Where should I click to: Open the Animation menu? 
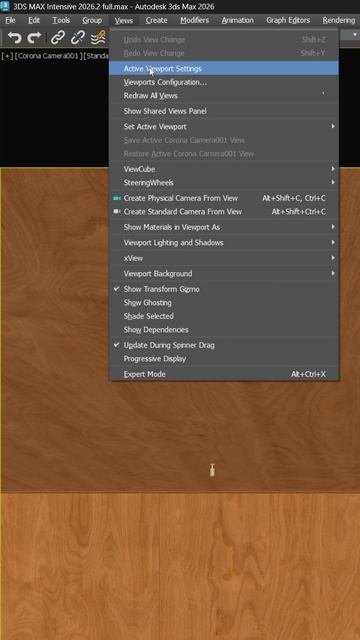click(x=238, y=20)
